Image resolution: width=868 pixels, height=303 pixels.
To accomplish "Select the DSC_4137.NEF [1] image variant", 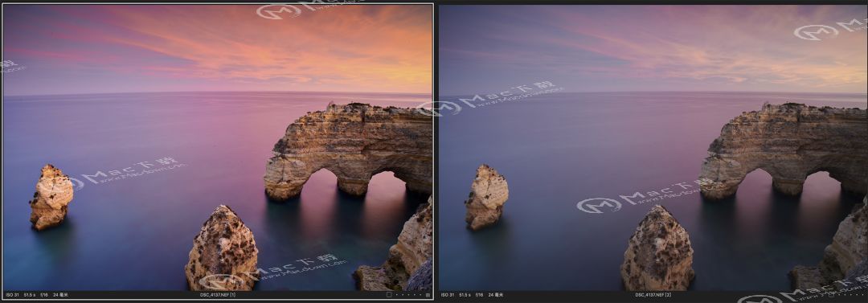I will pos(218,147).
